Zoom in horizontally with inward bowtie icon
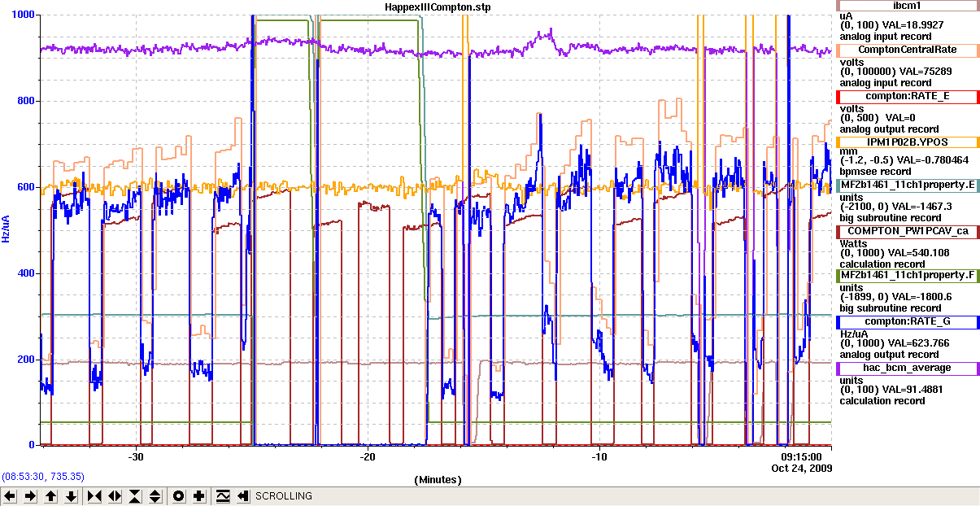The height and width of the screenshot is (506, 980). tap(94, 495)
